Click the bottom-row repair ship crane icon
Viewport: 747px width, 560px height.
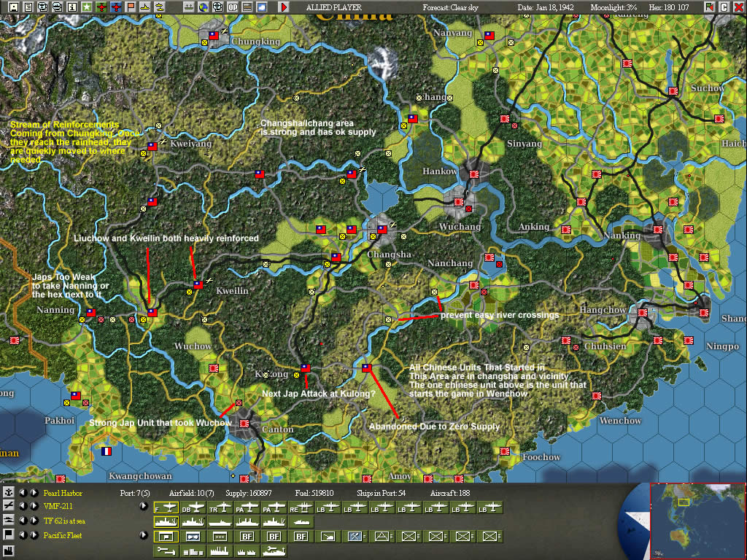click(x=274, y=551)
